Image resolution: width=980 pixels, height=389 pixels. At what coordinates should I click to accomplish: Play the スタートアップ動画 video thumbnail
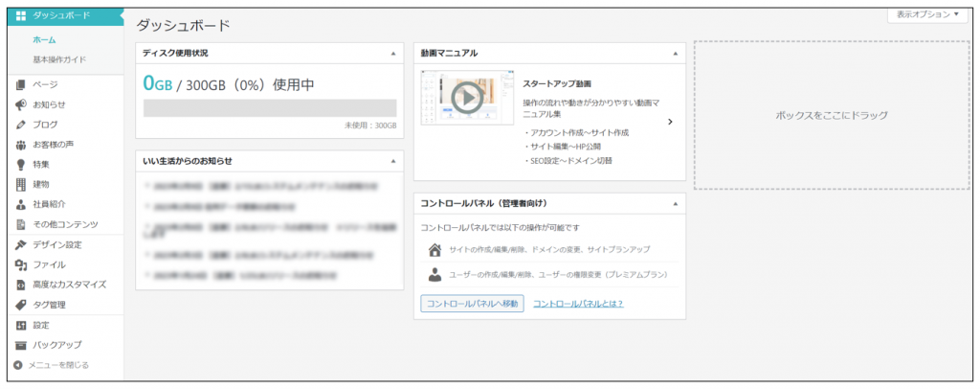467,98
